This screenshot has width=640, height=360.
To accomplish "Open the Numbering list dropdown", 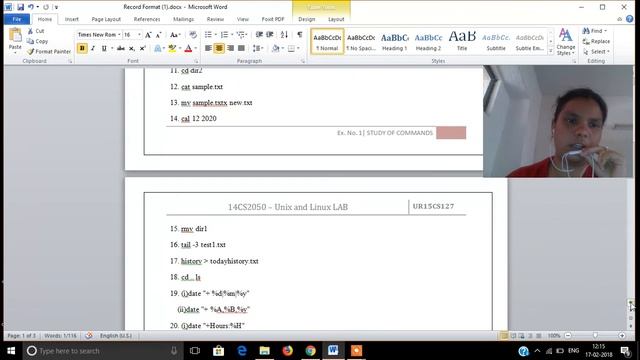I will pyautogui.click(x=232, y=35).
